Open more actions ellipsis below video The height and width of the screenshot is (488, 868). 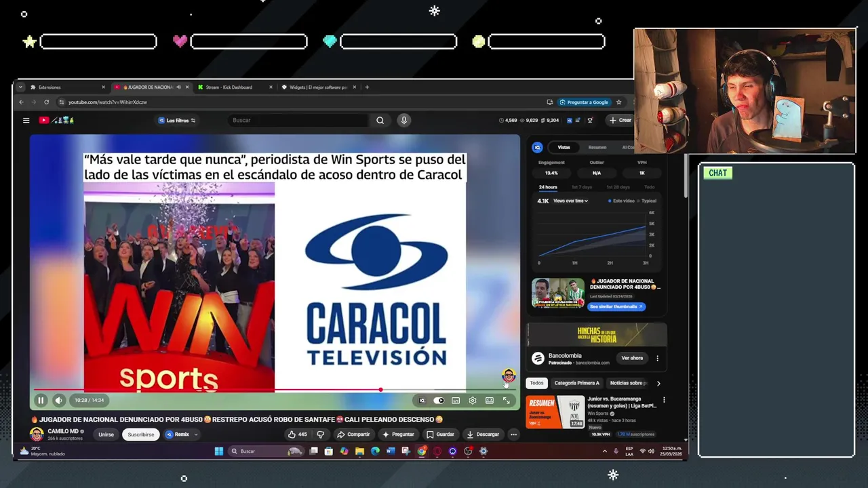[x=513, y=434]
